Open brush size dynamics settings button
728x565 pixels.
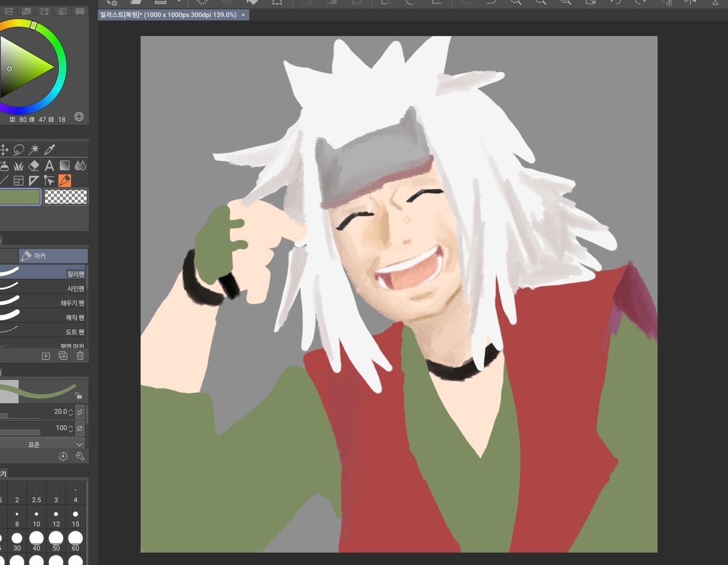[x=80, y=412]
